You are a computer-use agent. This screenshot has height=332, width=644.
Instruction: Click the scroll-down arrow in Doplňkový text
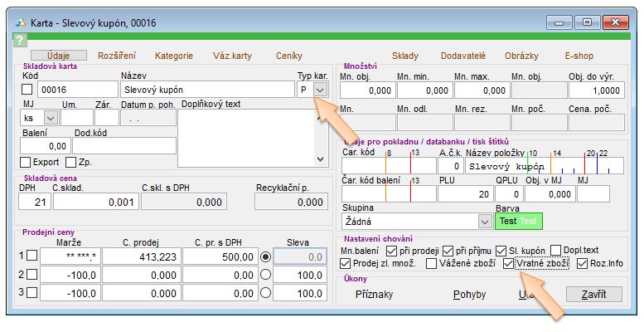(321, 157)
